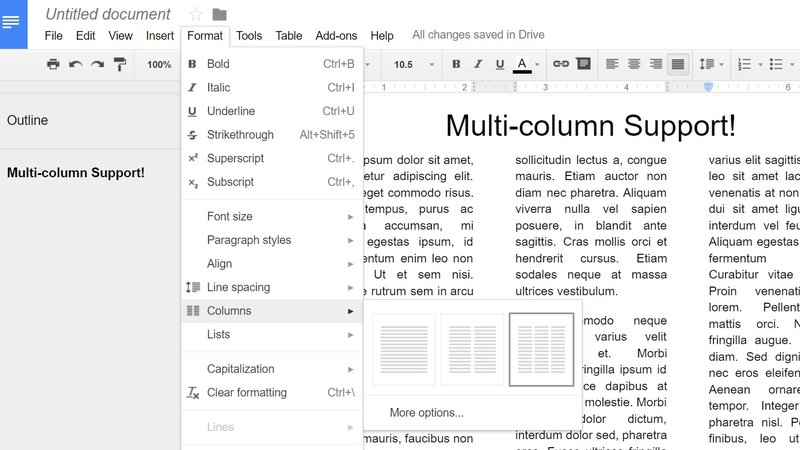The height and width of the screenshot is (450, 800).
Task: Select the Paint format roller tool
Action: [120, 64]
